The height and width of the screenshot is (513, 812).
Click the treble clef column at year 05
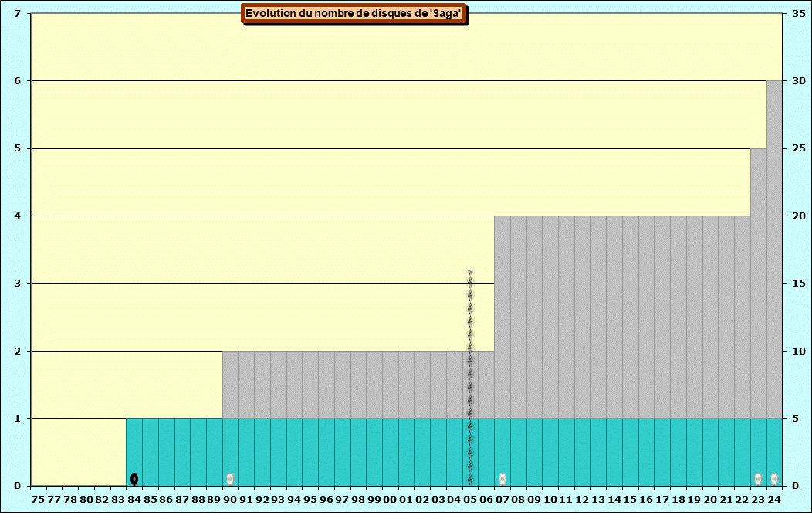tap(470, 378)
